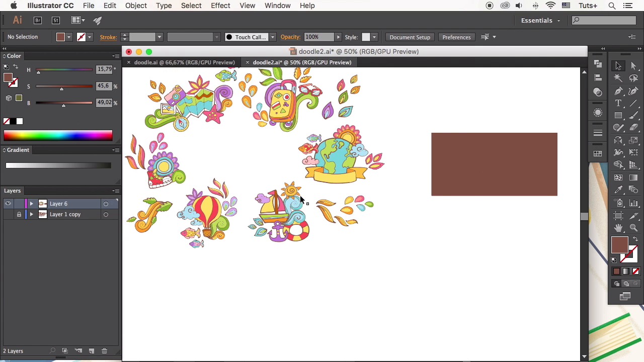Create a new layer from Layers panel
Image resolution: width=644 pixels, height=362 pixels.
tap(91, 351)
